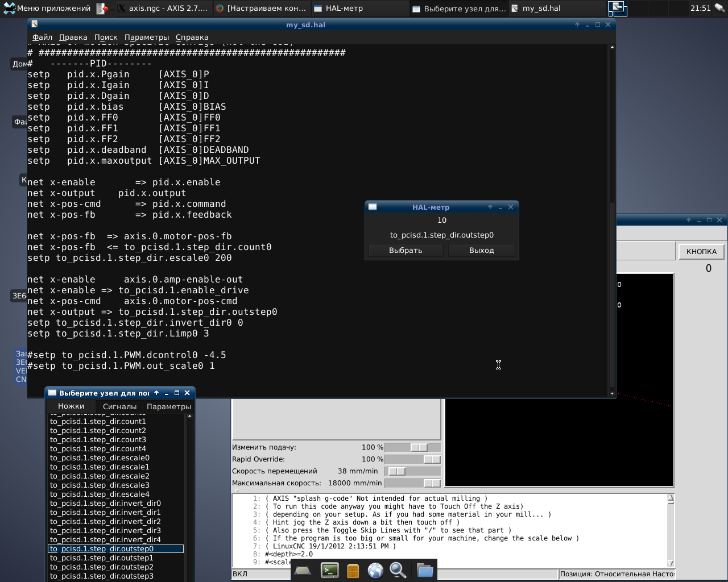Open the Файл menu in the editor
Screen dimensions: 728x582
[x=42, y=37]
